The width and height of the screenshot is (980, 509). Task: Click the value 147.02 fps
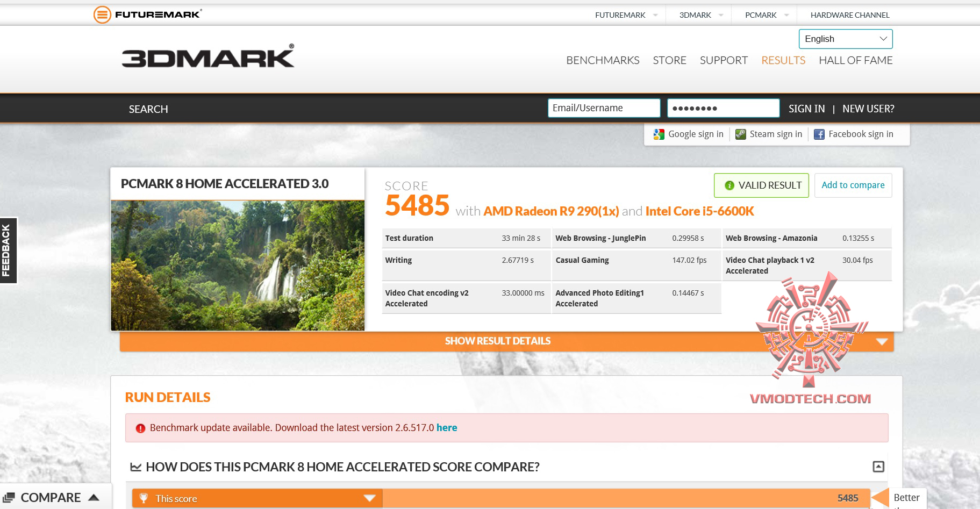tap(689, 260)
